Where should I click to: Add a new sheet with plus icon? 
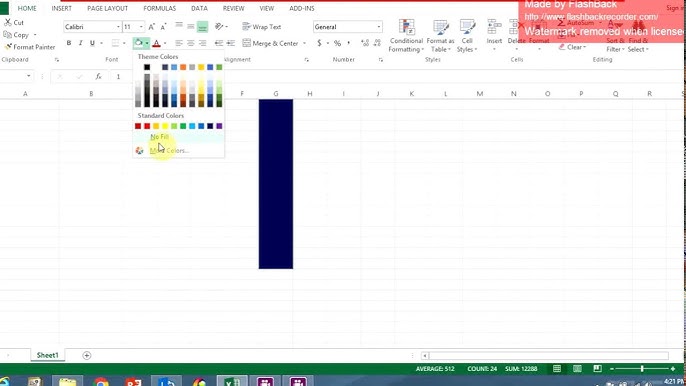click(x=87, y=355)
